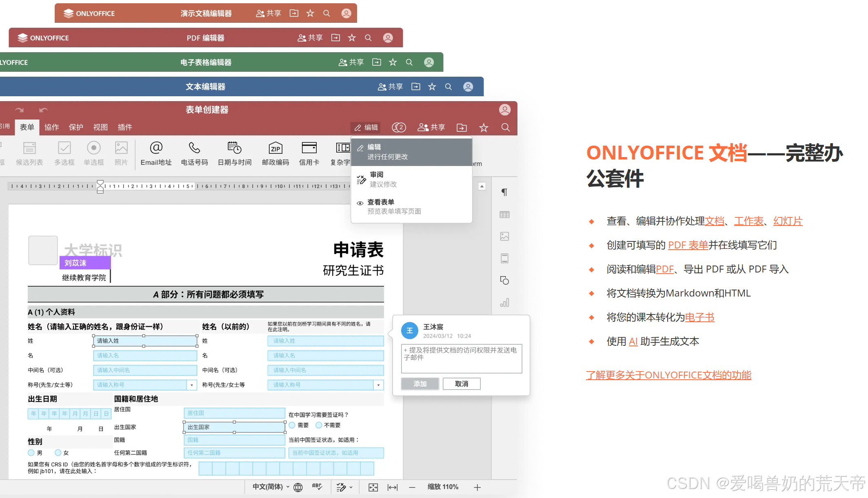Insert a 电话号码 phone field
Viewport: 868px width, 498px height.
point(195,153)
